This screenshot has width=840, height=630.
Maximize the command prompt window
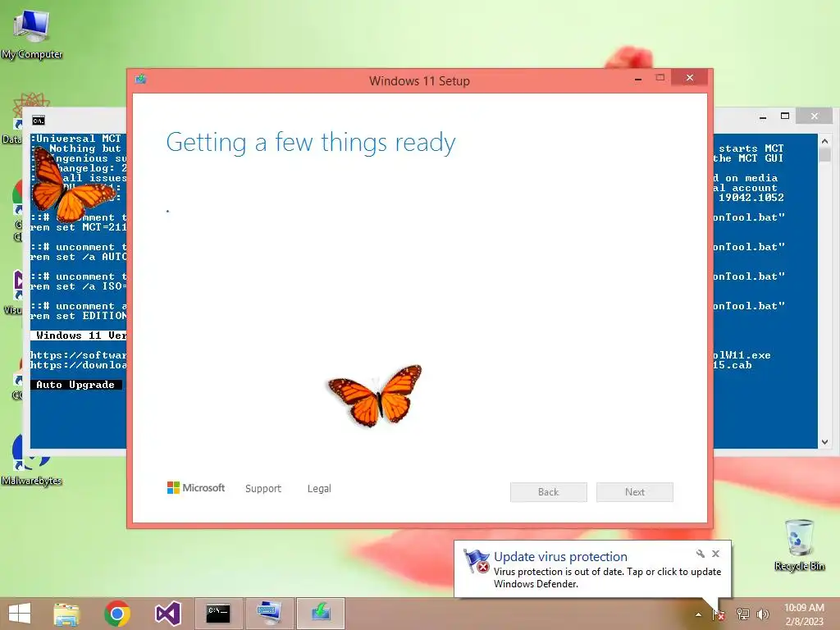785,116
